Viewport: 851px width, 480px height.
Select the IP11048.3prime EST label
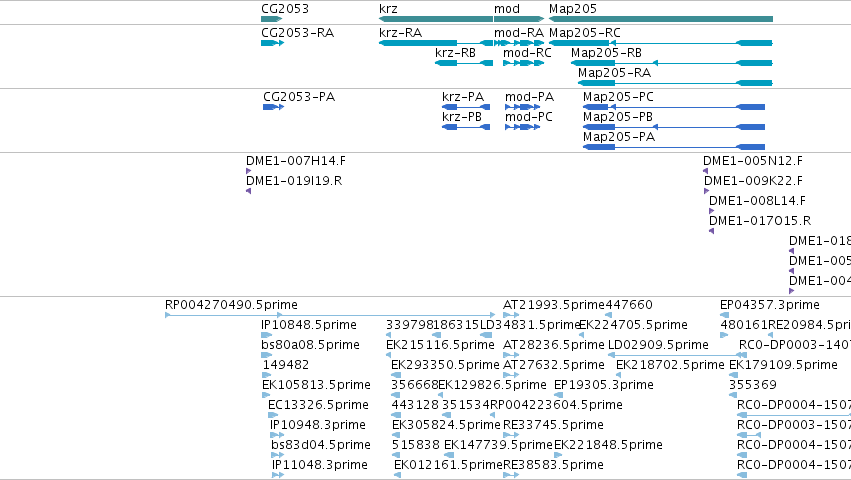pyautogui.click(x=320, y=466)
